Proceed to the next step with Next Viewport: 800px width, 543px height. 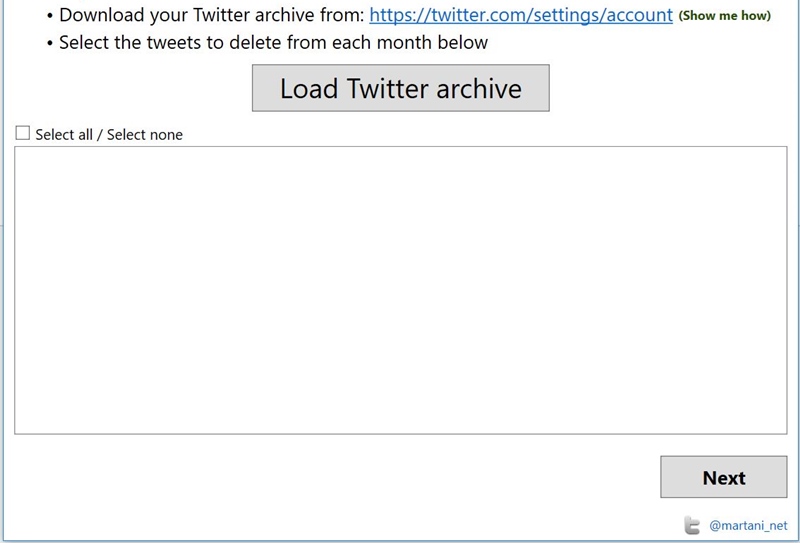click(723, 477)
